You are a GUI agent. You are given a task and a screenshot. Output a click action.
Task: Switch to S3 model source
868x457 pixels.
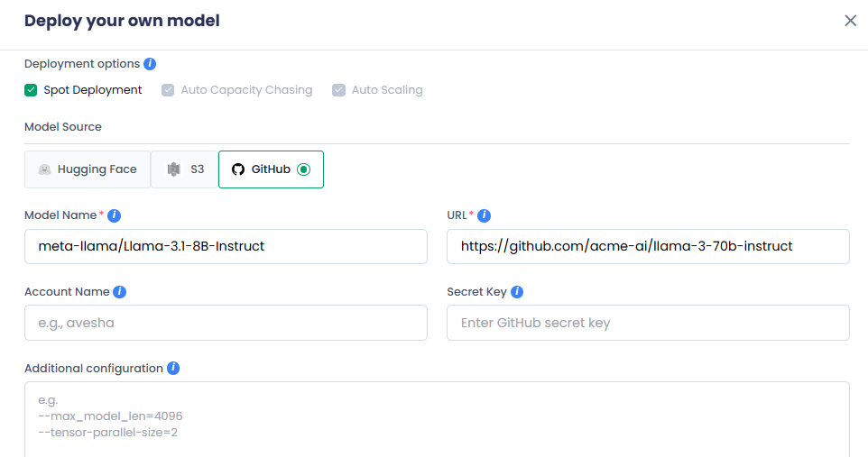pos(185,169)
